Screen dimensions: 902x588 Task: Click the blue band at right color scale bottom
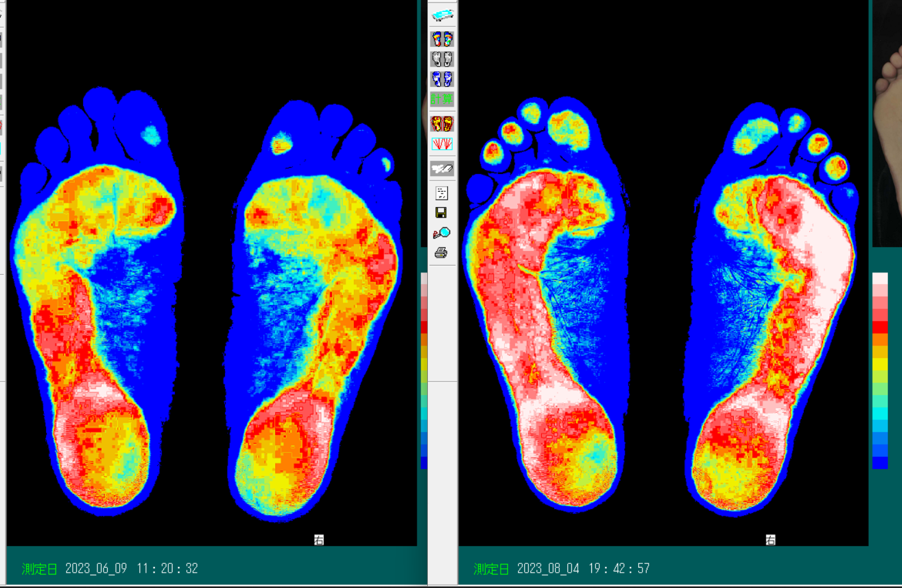880,462
